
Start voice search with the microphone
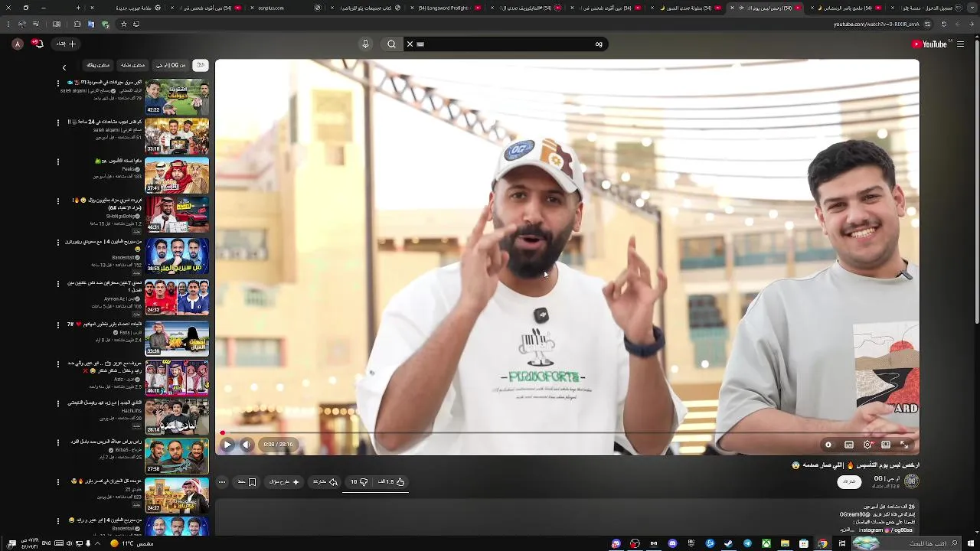tap(365, 44)
